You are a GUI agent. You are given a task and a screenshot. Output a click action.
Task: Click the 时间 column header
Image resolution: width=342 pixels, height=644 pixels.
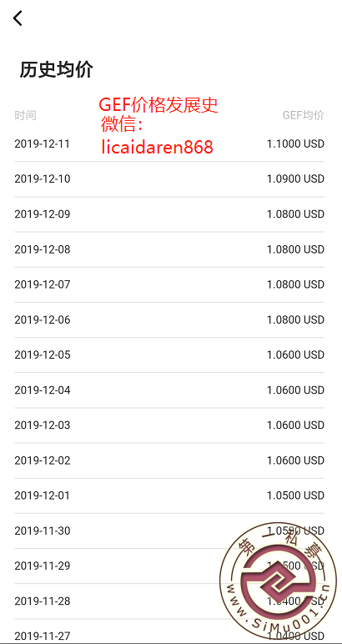click(x=25, y=115)
